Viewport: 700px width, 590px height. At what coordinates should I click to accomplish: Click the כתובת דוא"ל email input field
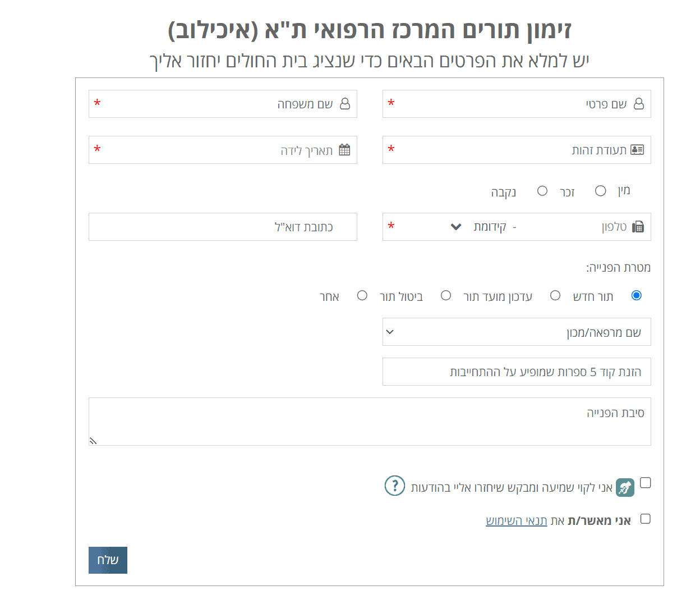(223, 227)
